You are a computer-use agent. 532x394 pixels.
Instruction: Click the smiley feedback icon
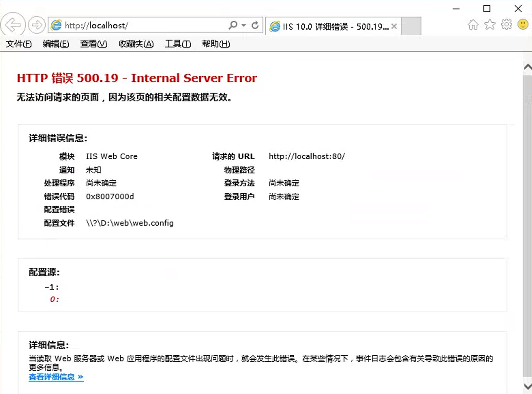tap(523, 24)
